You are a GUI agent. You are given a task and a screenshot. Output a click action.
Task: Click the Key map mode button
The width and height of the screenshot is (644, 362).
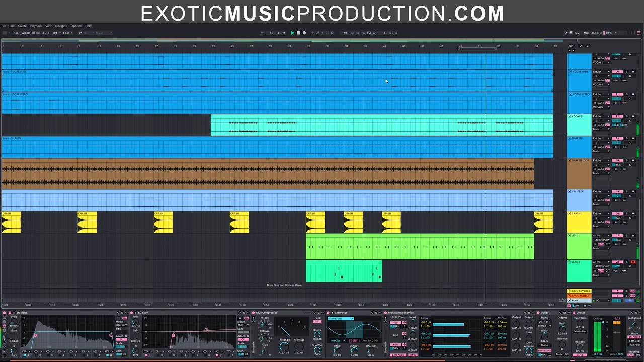pos(577,33)
